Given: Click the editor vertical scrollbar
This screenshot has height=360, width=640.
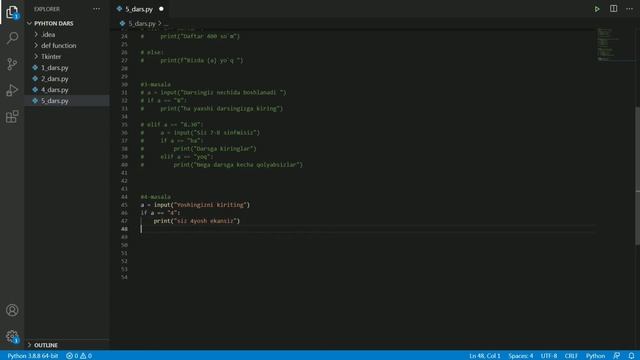Looking at the screenshot, I should click(637, 176).
